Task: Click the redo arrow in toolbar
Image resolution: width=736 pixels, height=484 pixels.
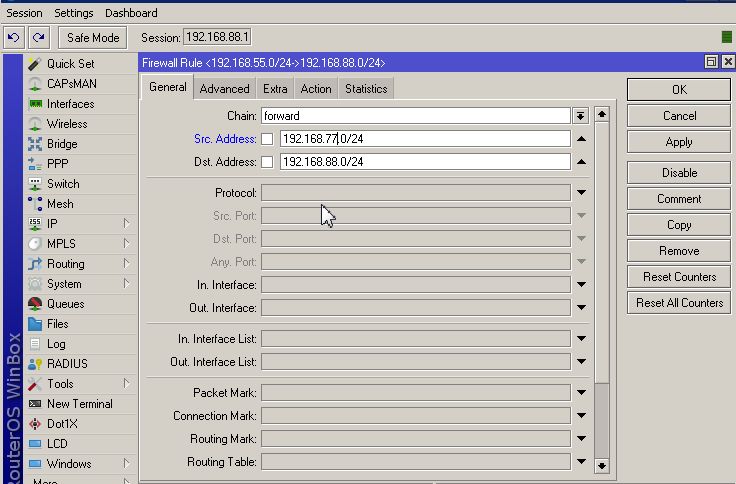Action: [38, 38]
